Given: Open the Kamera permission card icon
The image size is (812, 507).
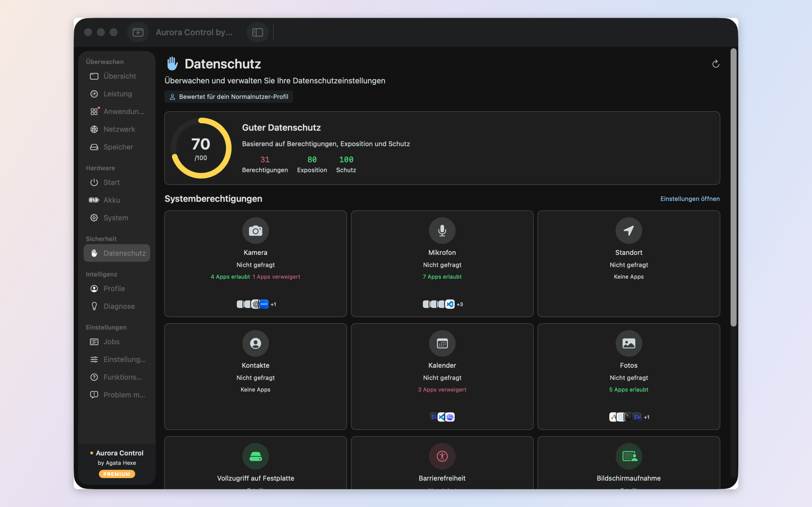Looking at the screenshot, I should coord(255,231).
